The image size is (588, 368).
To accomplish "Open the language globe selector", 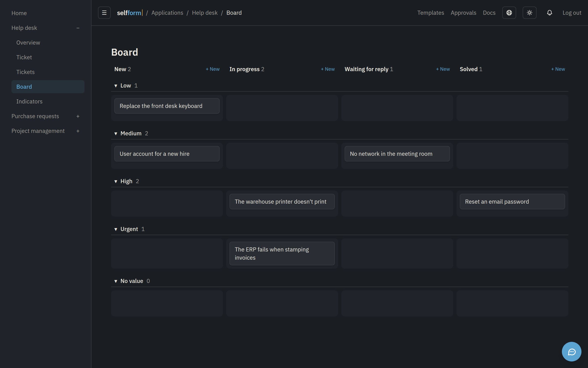I will click(509, 13).
